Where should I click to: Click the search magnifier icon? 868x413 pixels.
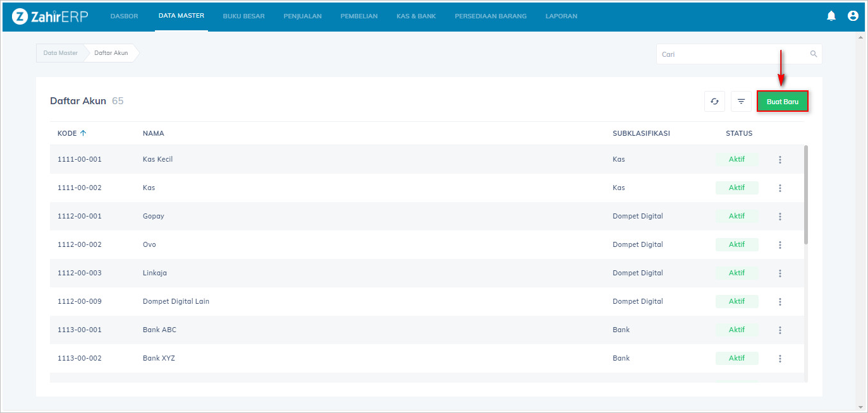point(814,54)
